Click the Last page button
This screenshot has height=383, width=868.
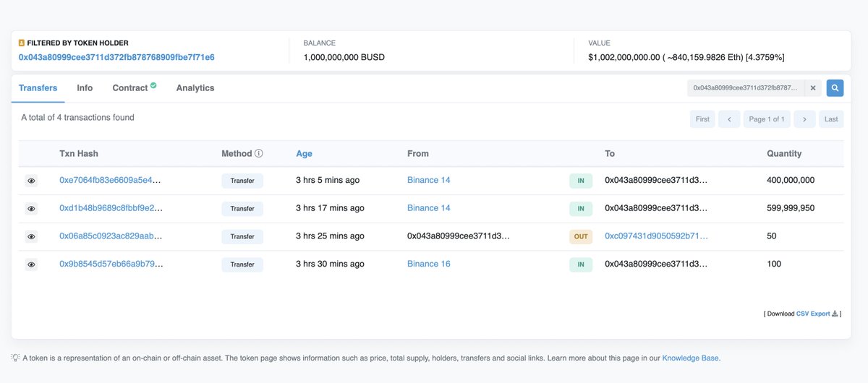coord(831,119)
